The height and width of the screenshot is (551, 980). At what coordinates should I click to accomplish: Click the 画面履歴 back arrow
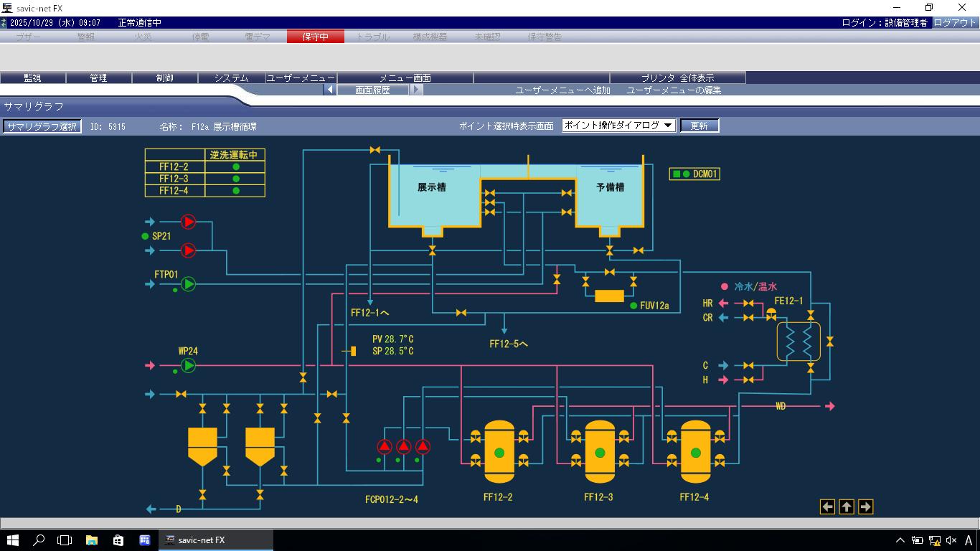[330, 90]
